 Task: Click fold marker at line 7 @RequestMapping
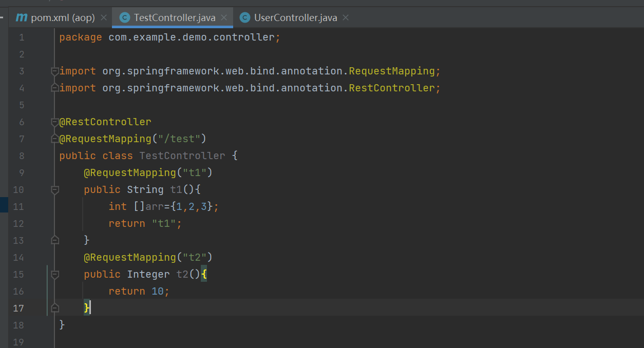tap(55, 139)
